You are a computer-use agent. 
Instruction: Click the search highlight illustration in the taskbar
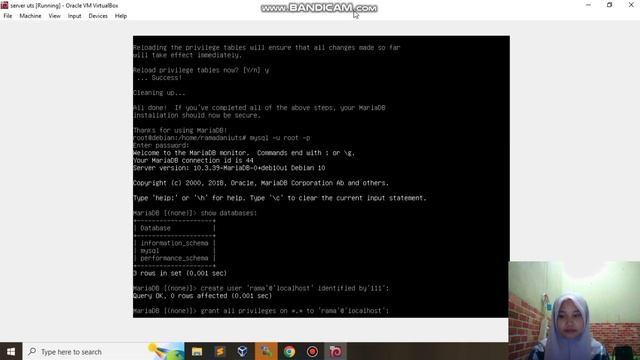166,351
